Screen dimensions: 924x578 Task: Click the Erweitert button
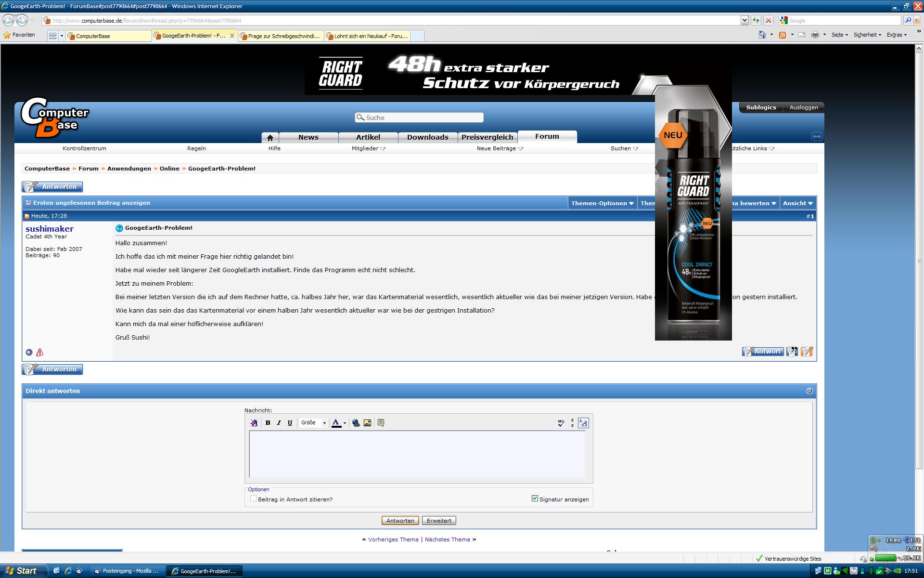[x=439, y=521]
